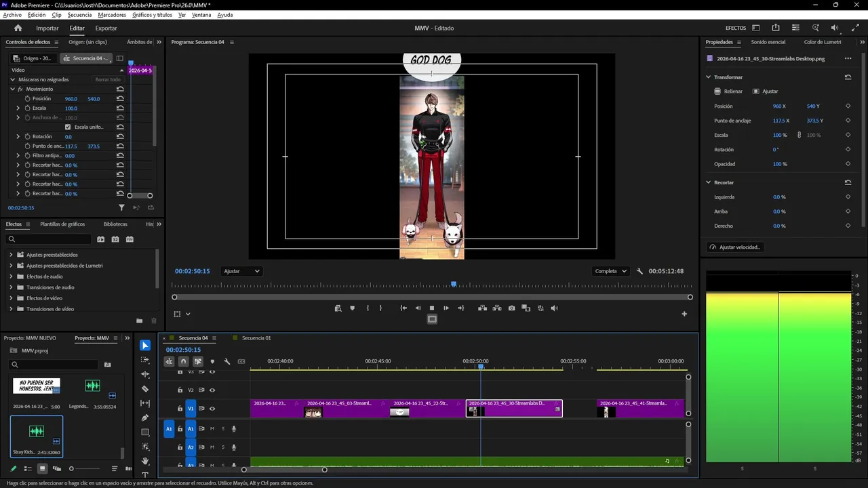Select the Pen tool

click(x=145, y=418)
